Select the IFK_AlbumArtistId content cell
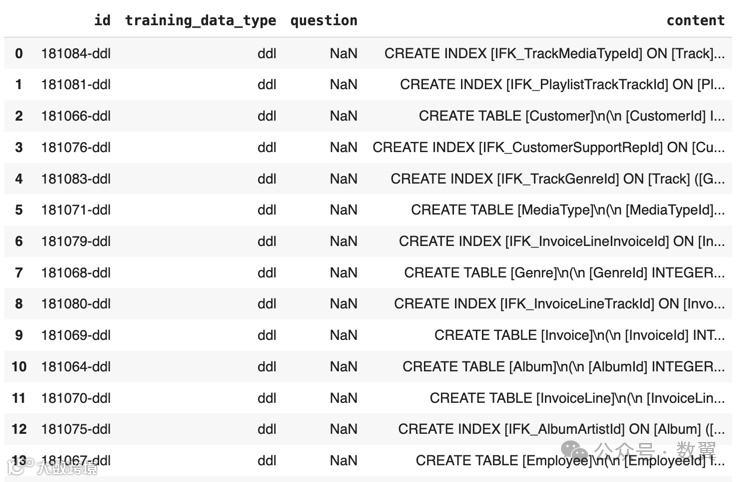This screenshot has height=482, width=741. click(x=562, y=429)
